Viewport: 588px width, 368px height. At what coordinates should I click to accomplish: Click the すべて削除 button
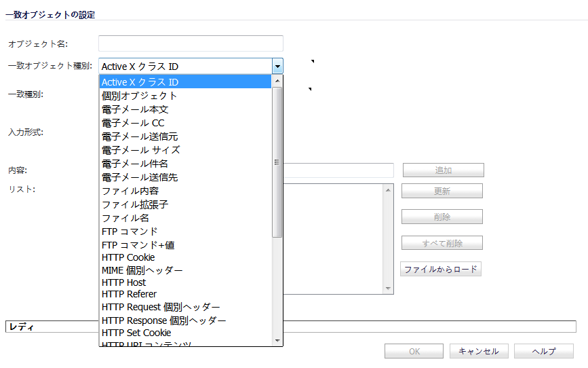click(x=442, y=243)
